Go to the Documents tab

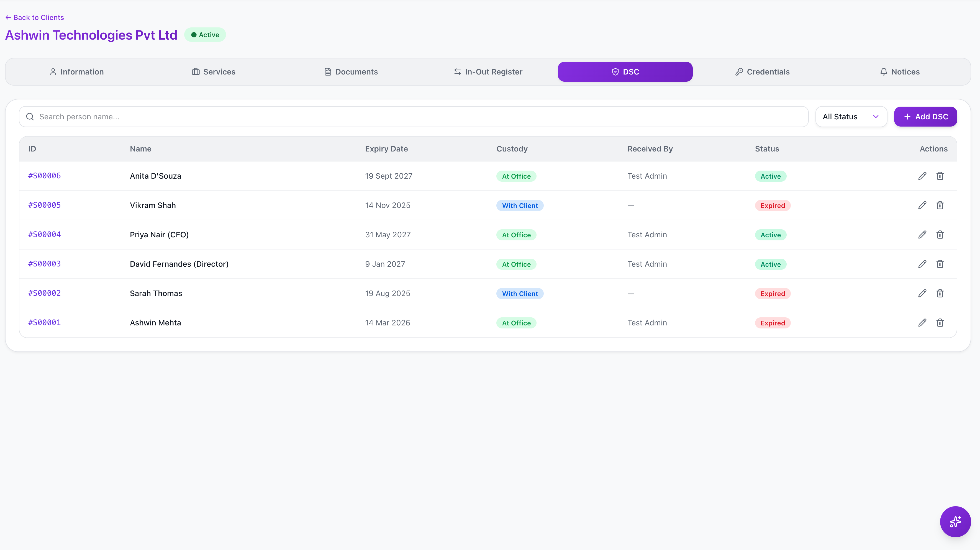click(x=351, y=72)
